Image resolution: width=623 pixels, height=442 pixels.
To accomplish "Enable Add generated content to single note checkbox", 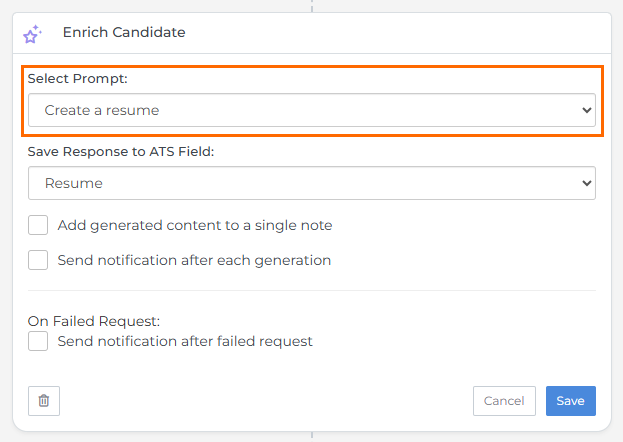I will tap(38, 225).
